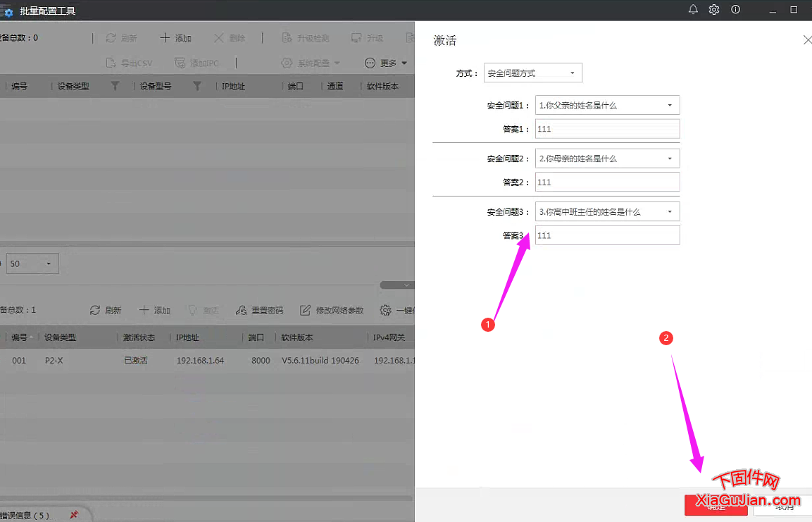Click 刷新 refresh in lower toolbar
This screenshot has height=522, width=812.
click(106, 310)
